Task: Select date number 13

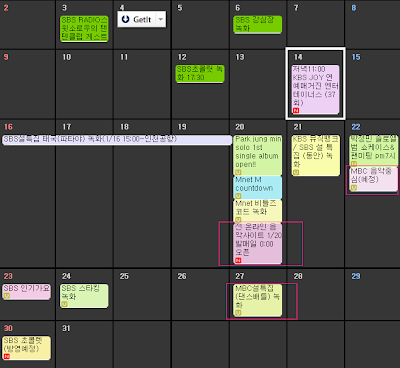Action: point(240,57)
